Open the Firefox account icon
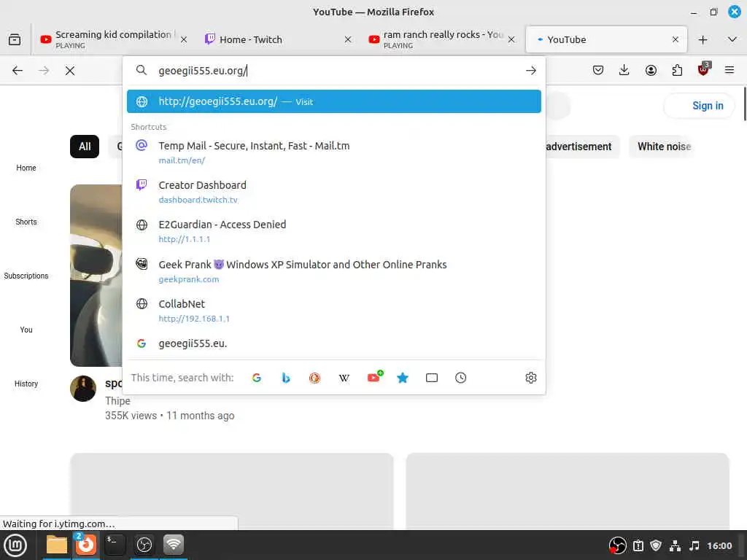 651,71
